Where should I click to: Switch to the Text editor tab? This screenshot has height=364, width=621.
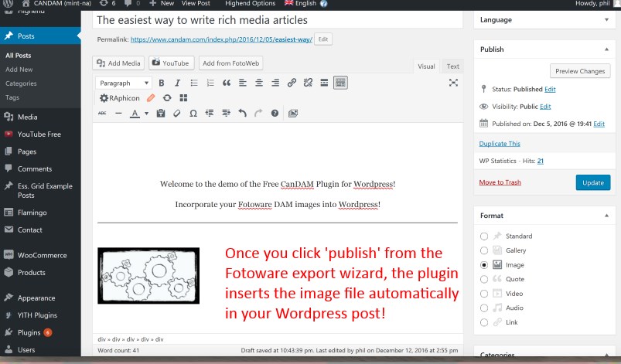point(452,66)
